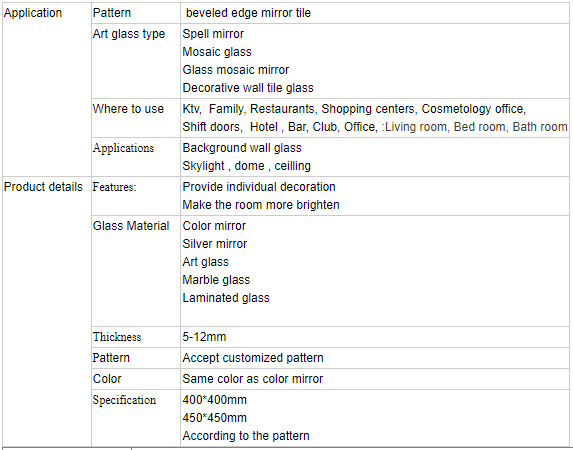Select the 'Mosaic glass' entry

(x=217, y=52)
